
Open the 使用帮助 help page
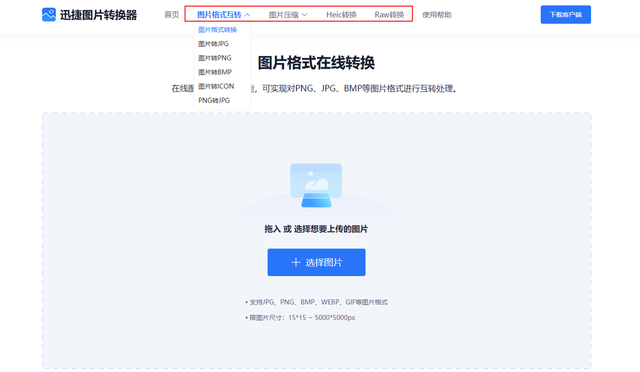(x=437, y=15)
